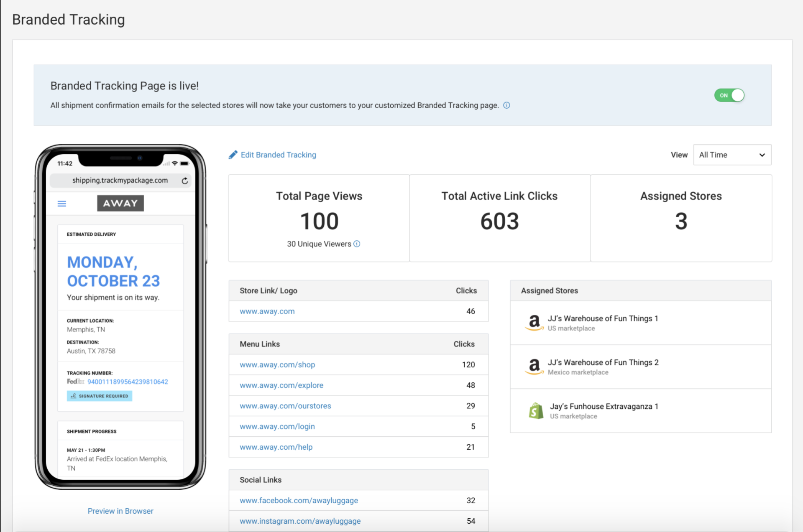Open Preview in Browser
Image resolution: width=803 pixels, height=532 pixels.
point(120,511)
